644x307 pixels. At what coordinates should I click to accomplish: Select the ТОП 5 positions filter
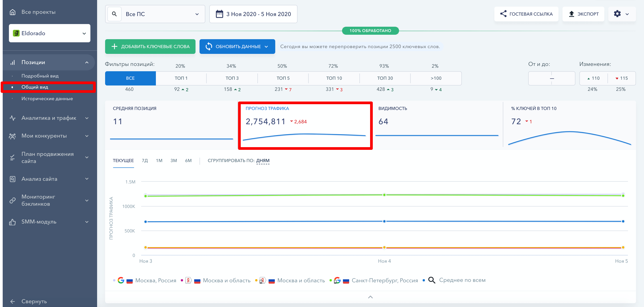pyautogui.click(x=283, y=79)
